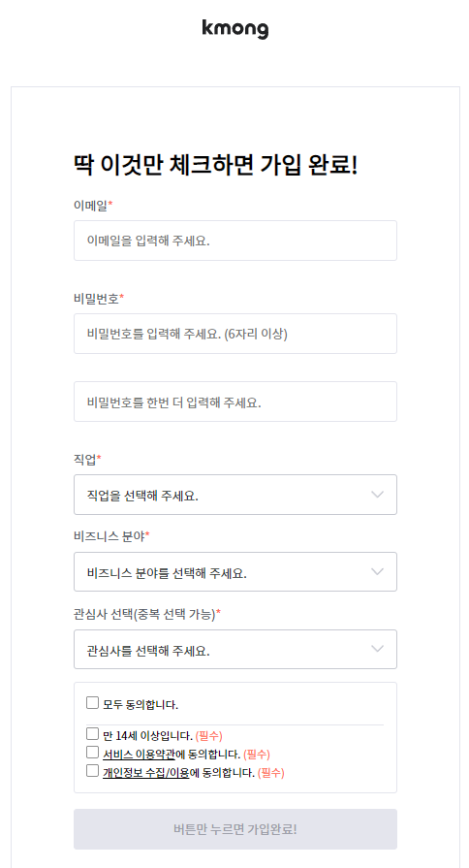Check the 모두 동의합니다 checkbox
469x868 pixels.
(92, 703)
